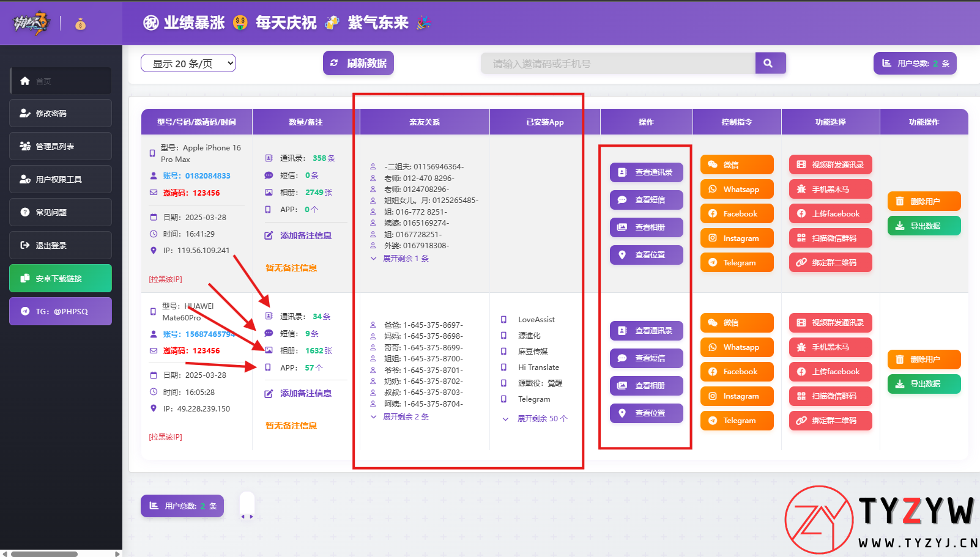Viewport: 980px width, 557px height.
Task: Focus the 请输入邀请码或手机号 search field
Action: pyautogui.click(x=618, y=64)
